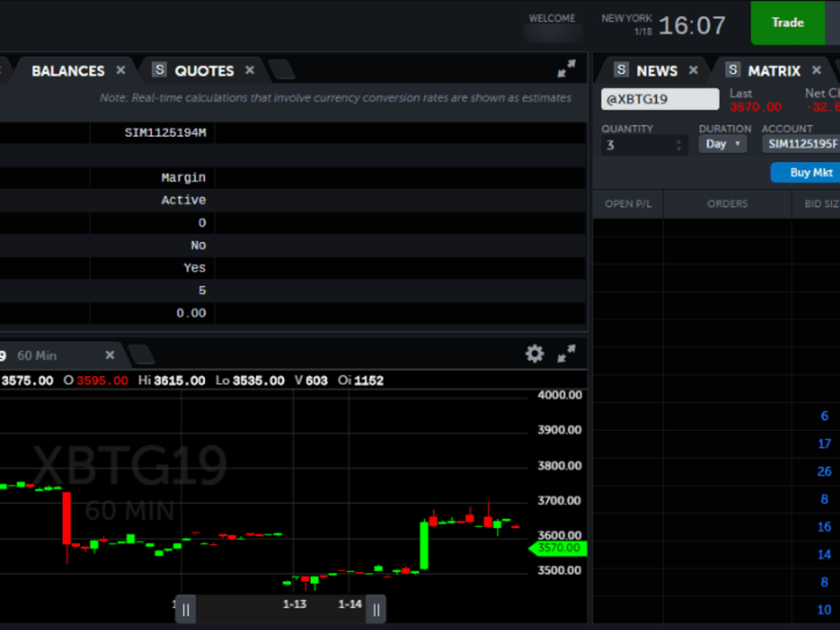Click the bid size value 6
840x630 pixels.
825,416
